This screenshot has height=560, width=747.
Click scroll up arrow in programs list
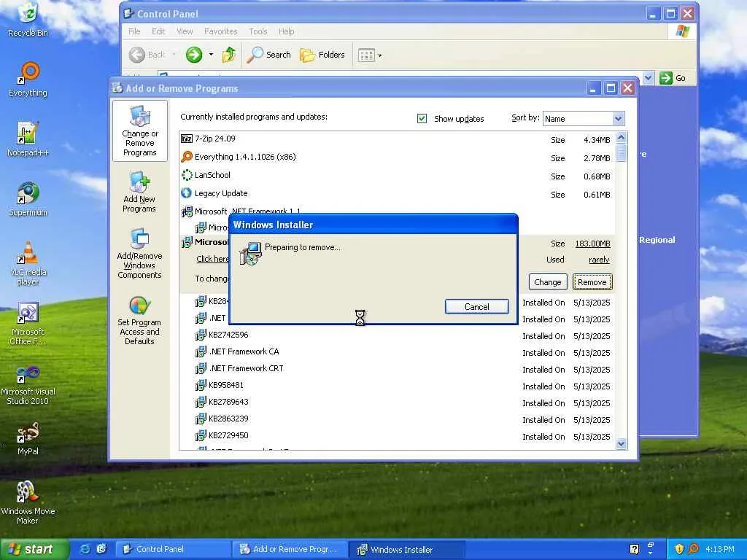click(621, 138)
